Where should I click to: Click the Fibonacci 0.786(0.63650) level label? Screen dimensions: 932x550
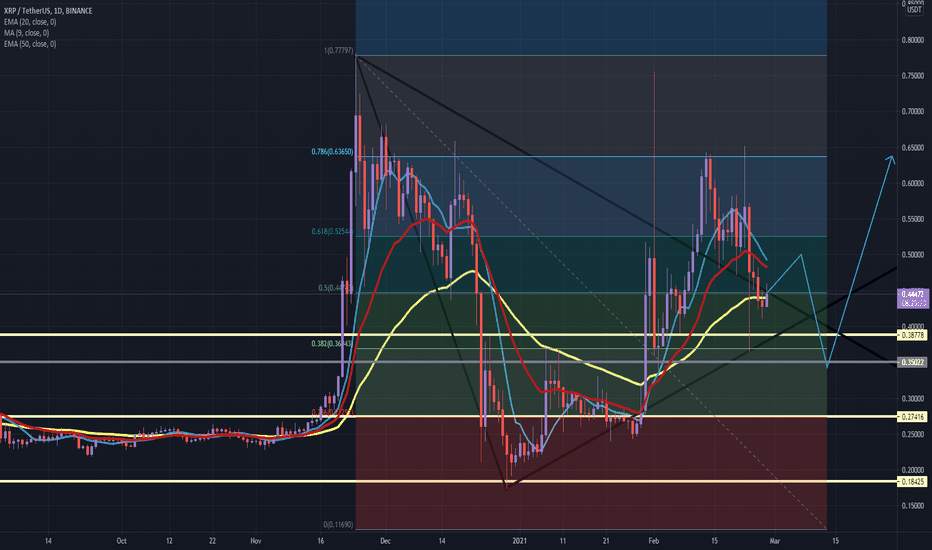pos(332,152)
